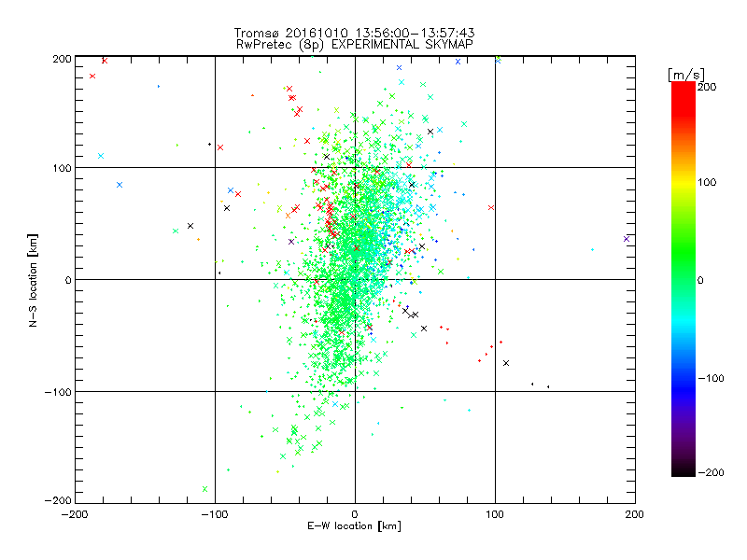
Task: Click the colorbar tick label "100"
Action: 708,182
